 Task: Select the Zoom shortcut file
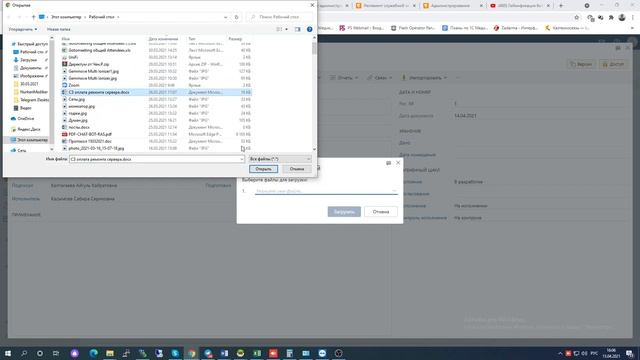coord(156,85)
